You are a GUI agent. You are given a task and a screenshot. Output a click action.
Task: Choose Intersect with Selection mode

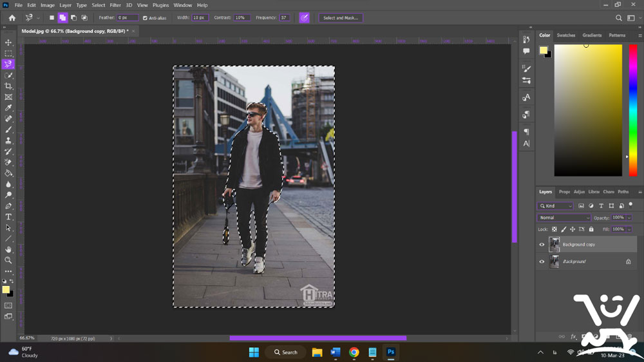84,17
